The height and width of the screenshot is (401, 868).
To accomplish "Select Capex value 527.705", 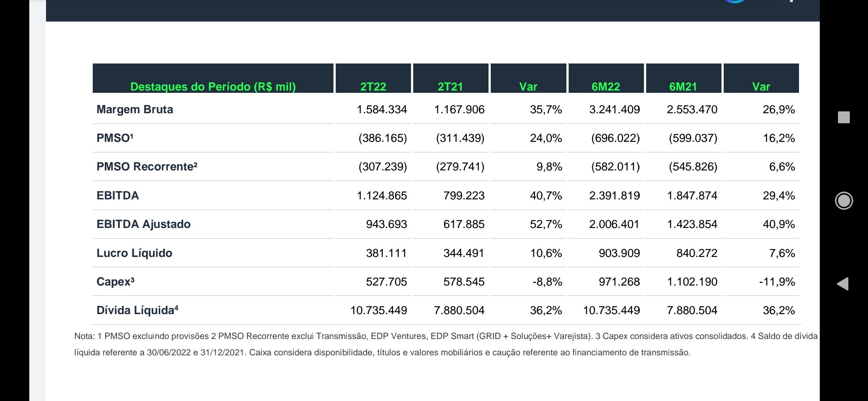I will click(x=387, y=282).
